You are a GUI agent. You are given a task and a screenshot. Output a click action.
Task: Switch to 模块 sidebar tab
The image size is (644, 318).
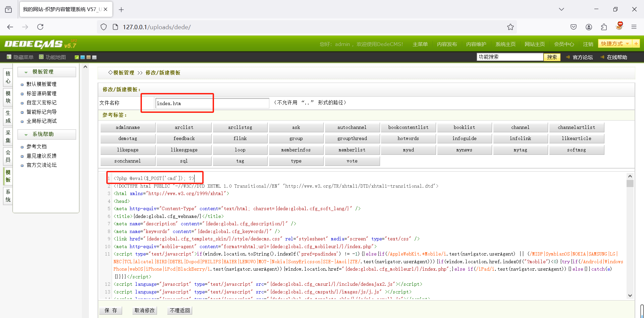(8, 97)
